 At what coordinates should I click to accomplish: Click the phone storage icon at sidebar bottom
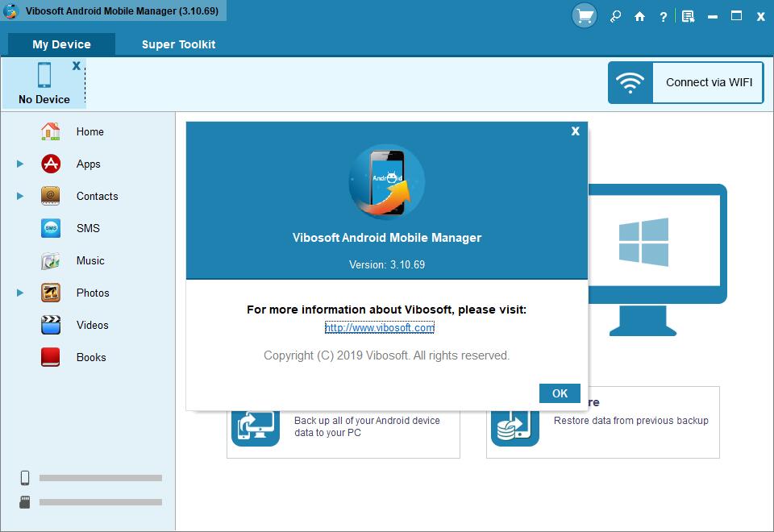click(x=25, y=478)
